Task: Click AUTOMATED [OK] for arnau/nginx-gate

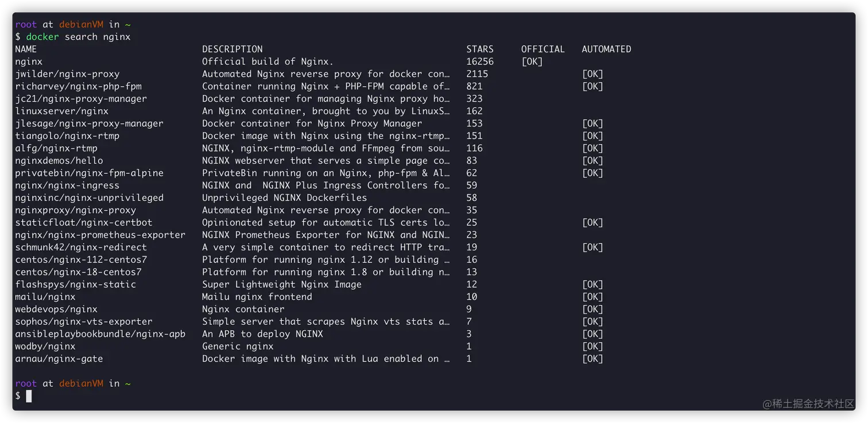Action: [x=592, y=359]
